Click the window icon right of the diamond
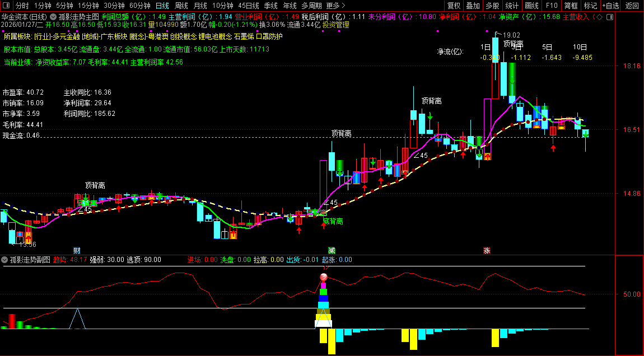644x356 pixels. click(609, 17)
